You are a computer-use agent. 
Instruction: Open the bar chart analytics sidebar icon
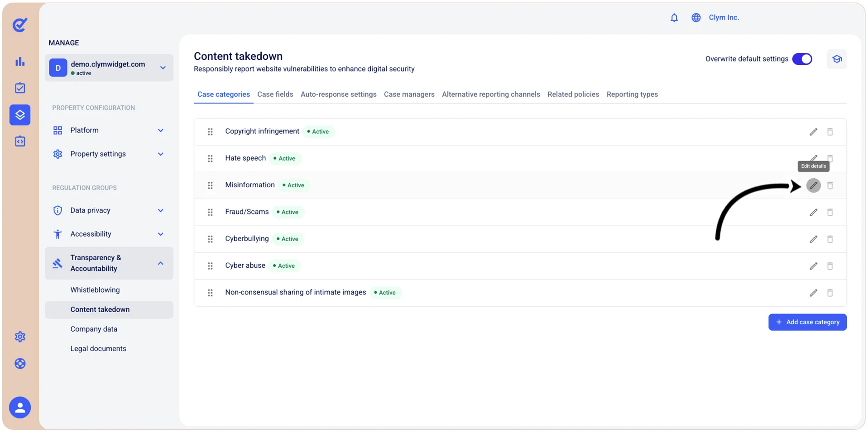[x=20, y=62]
